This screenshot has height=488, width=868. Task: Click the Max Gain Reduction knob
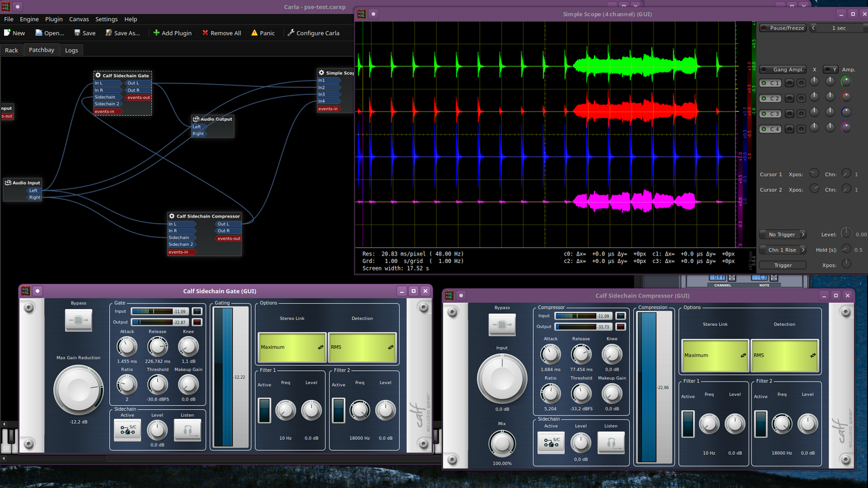(79, 389)
